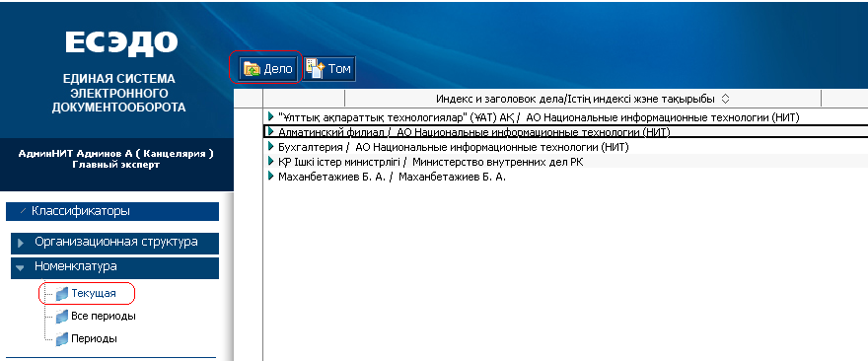This screenshot has width=868, height=361.
Task: Click the Дело toolbar button
Action: (268, 69)
